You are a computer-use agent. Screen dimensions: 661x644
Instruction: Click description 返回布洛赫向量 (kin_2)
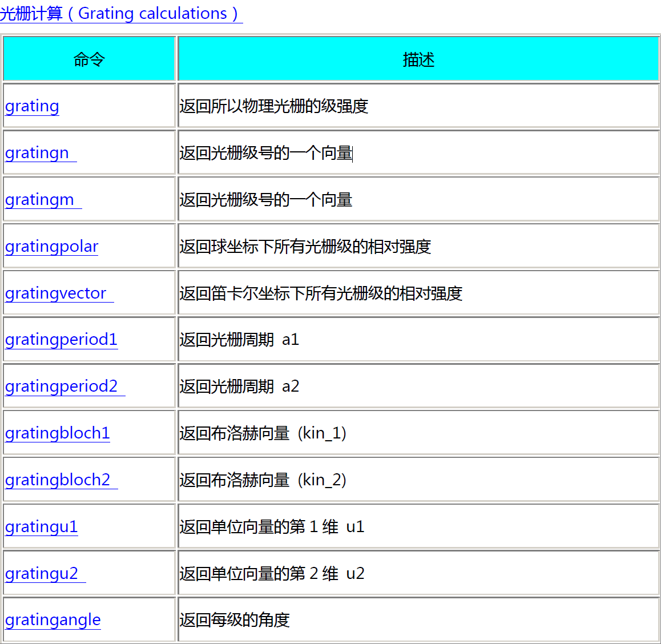[x=263, y=480]
